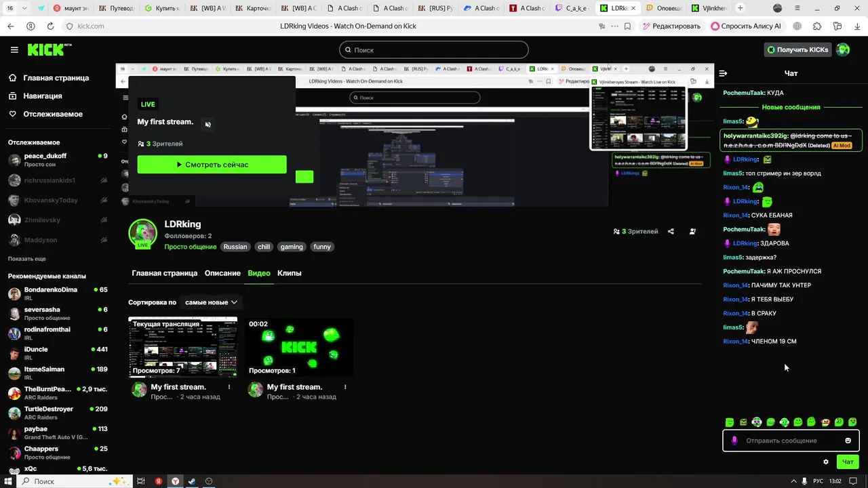Switch to the Vjlinkheroyes browser tab
868x488 pixels.
[x=710, y=8]
